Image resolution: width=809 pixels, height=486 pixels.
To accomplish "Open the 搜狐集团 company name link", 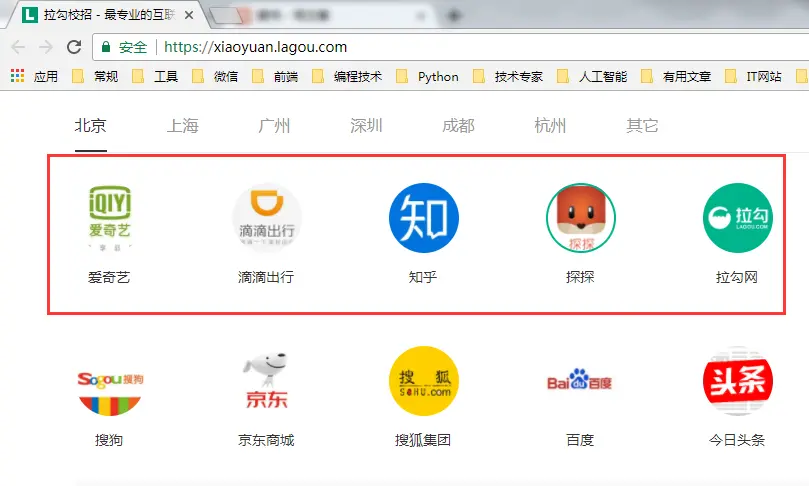I will point(423,440).
